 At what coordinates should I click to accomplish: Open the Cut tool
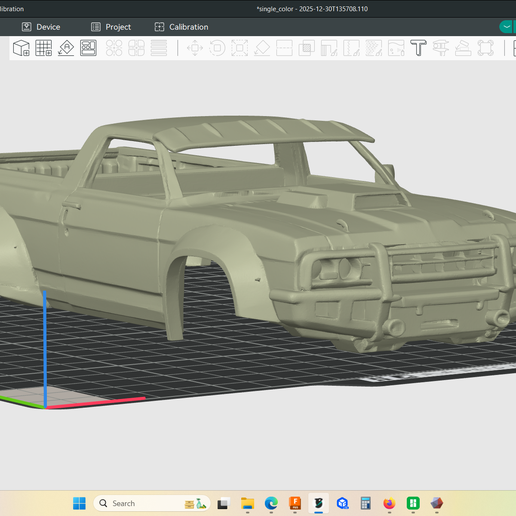284,48
